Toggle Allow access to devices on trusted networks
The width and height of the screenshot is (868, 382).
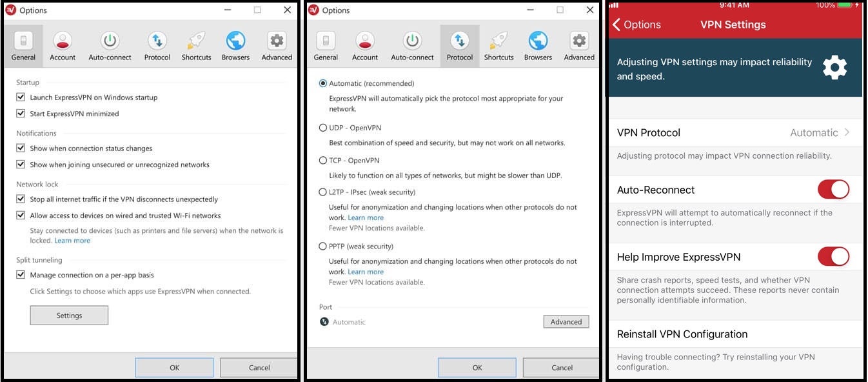point(21,216)
